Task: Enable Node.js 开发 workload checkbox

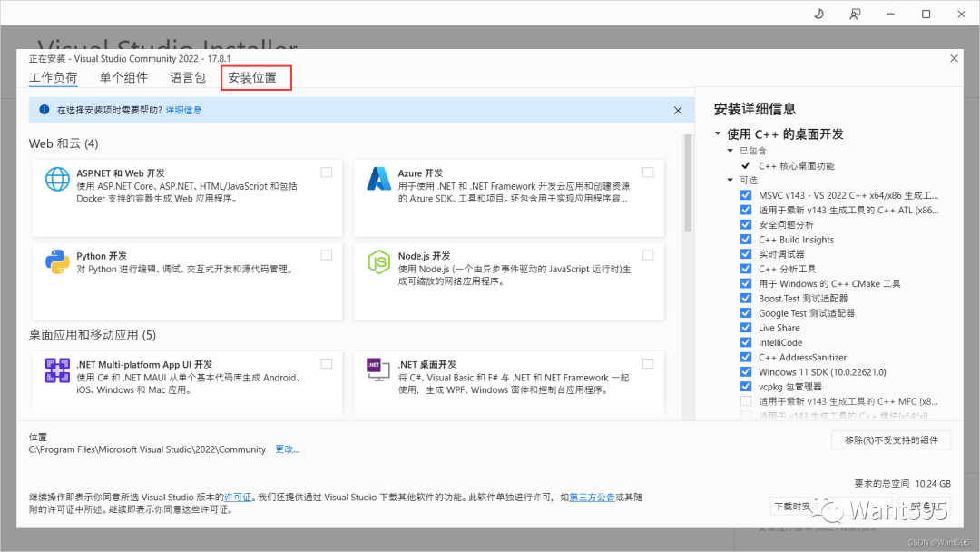Action: point(648,255)
